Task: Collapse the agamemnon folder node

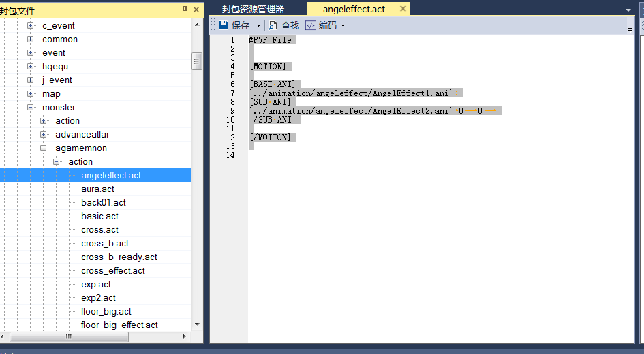Action: click(x=44, y=148)
